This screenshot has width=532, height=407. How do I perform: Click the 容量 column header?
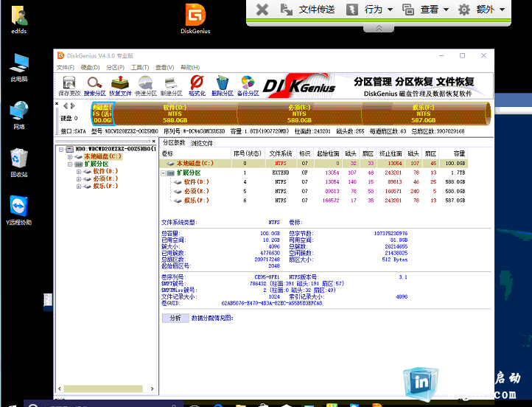[x=454, y=154]
